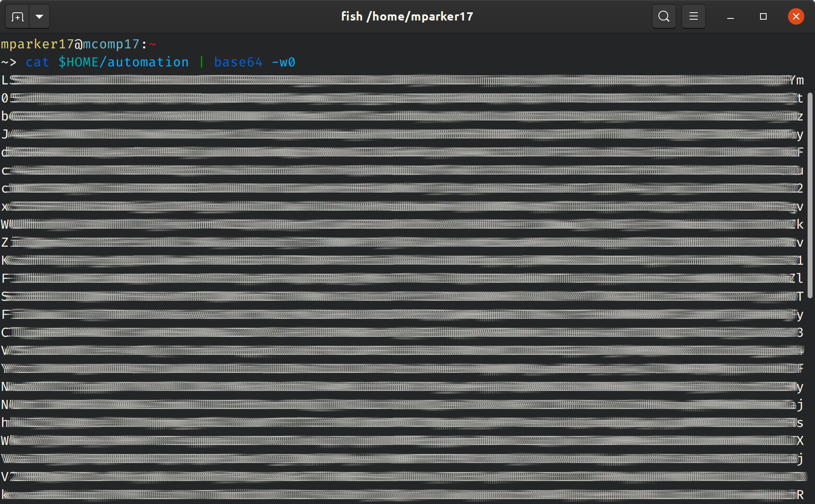
Task: Maximize the terminal window
Action: tap(763, 16)
